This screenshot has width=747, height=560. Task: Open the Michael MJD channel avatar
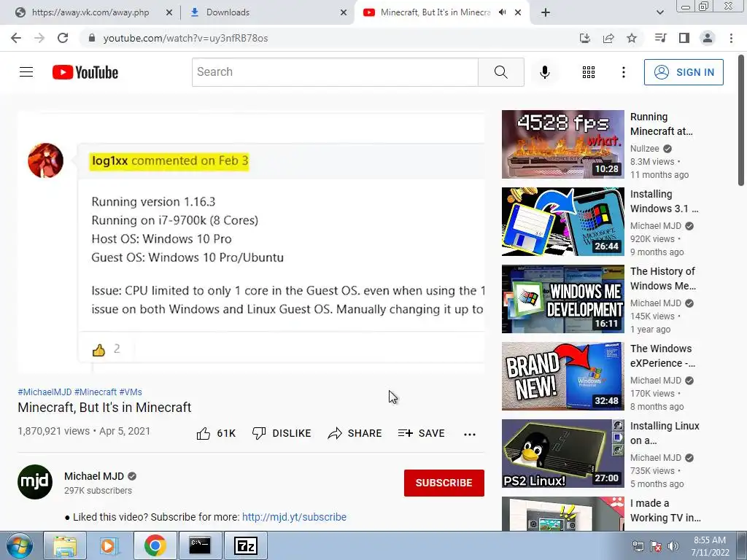point(35,482)
